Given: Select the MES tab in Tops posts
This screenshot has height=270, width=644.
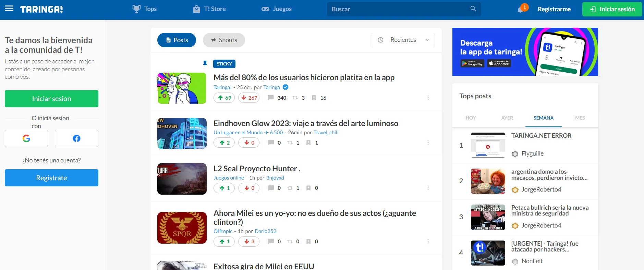Looking at the screenshot, I should [x=580, y=118].
